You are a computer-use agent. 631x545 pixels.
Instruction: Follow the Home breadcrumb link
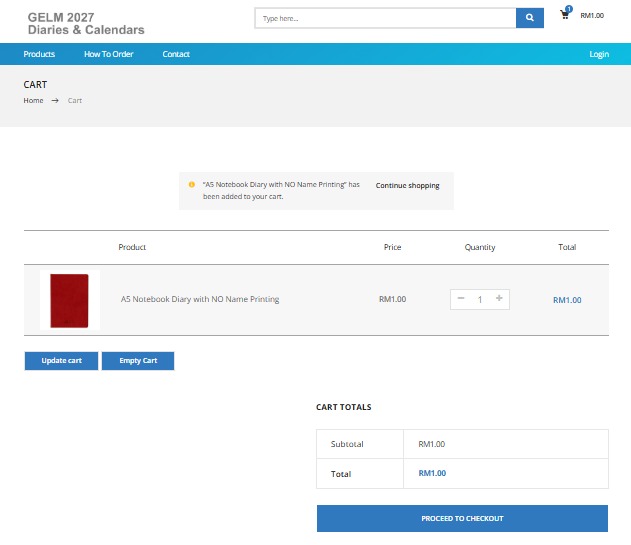pyautogui.click(x=33, y=100)
